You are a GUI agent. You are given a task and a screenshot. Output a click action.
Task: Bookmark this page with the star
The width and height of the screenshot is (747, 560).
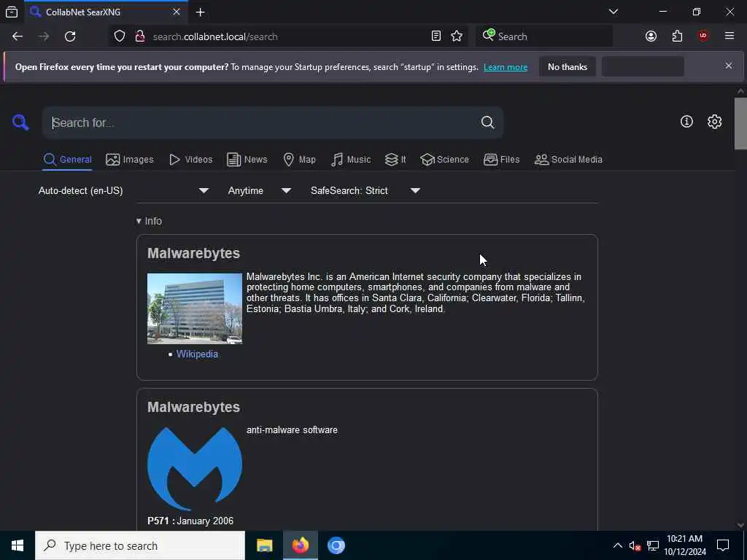tap(457, 36)
